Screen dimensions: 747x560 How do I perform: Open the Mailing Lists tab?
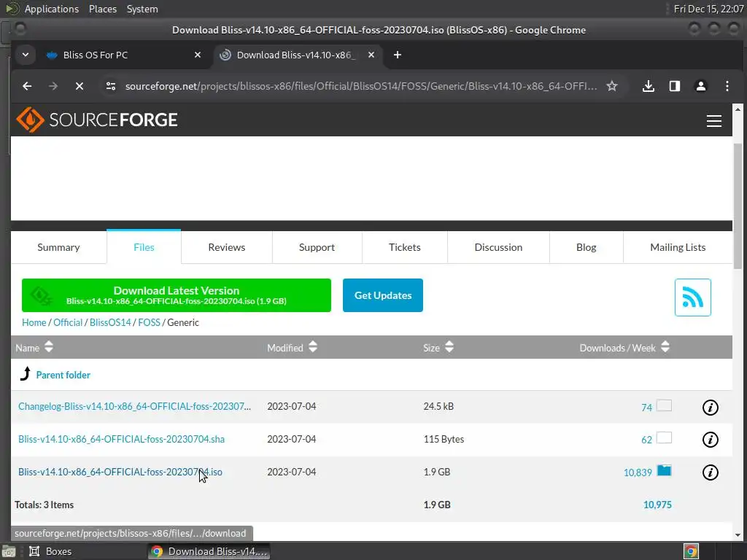tap(678, 247)
